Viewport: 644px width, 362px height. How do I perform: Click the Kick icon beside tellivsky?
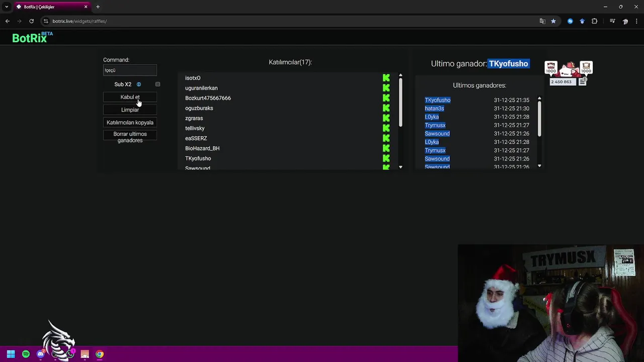pos(386,128)
